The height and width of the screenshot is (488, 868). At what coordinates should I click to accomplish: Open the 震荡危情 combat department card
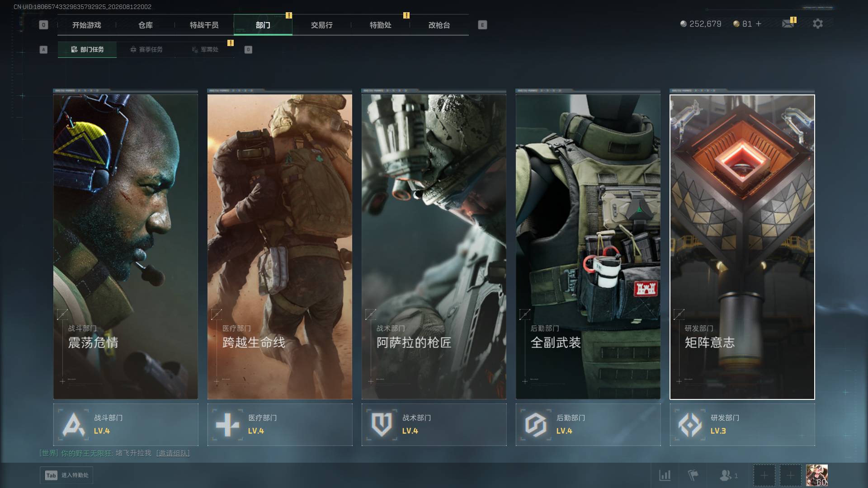tap(126, 247)
